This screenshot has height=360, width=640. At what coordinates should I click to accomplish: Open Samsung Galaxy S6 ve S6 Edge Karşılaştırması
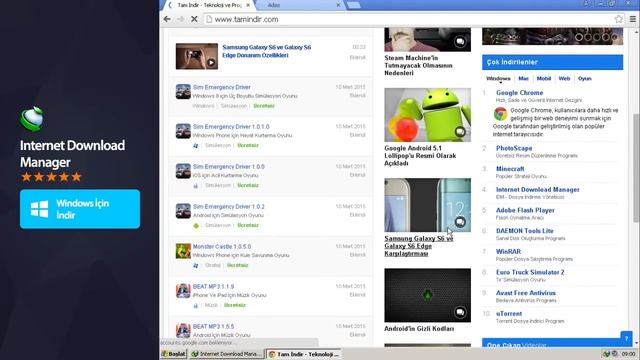click(419, 246)
